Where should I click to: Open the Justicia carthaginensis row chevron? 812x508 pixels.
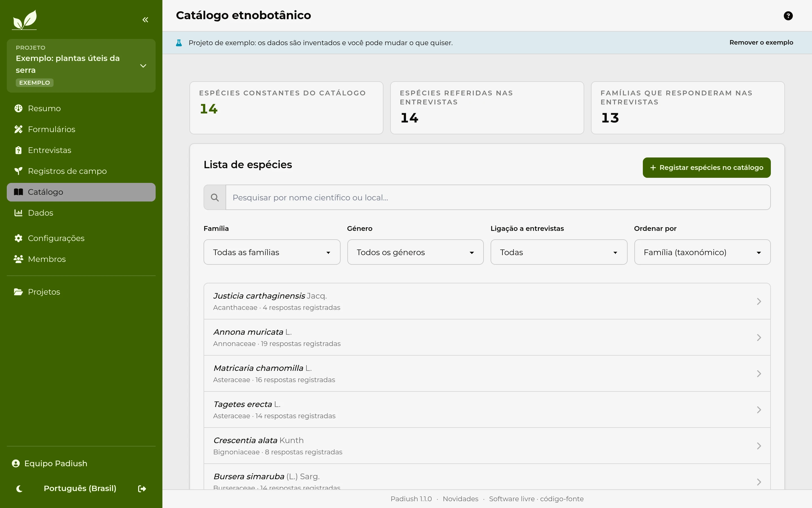click(x=759, y=302)
